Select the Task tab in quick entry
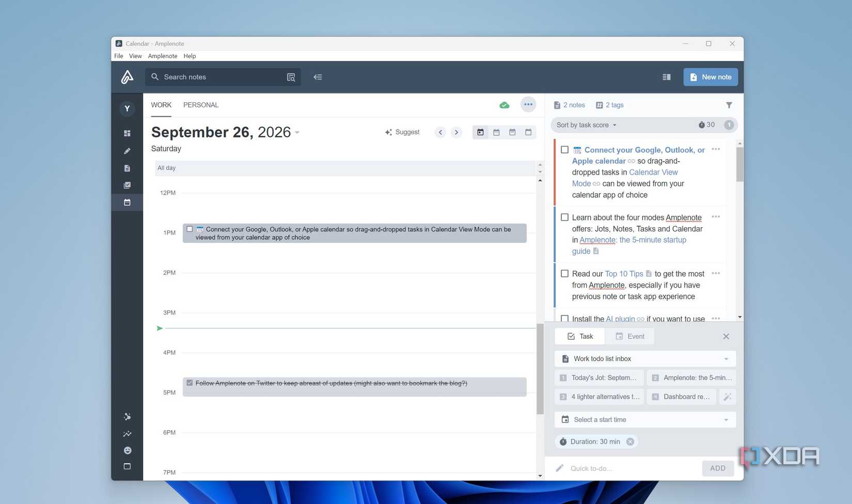Screen dimensions: 852x504 click(580, 336)
